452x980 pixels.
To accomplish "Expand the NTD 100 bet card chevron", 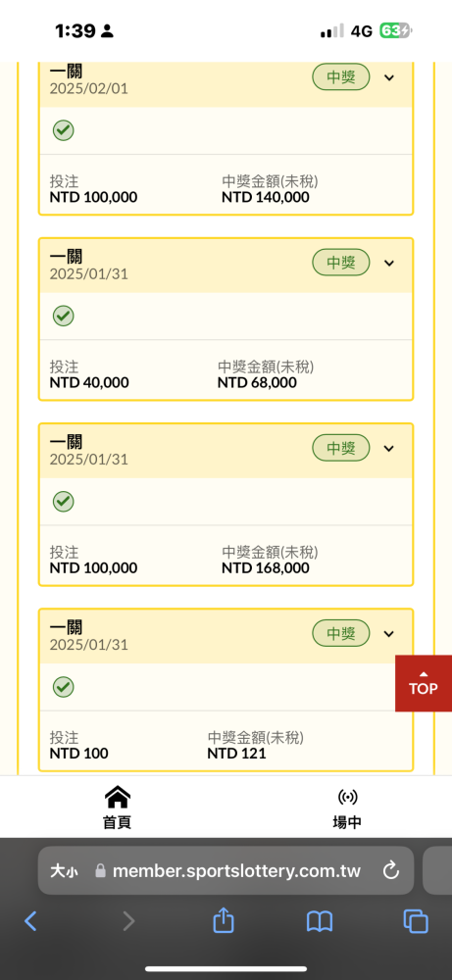I will click(389, 634).
